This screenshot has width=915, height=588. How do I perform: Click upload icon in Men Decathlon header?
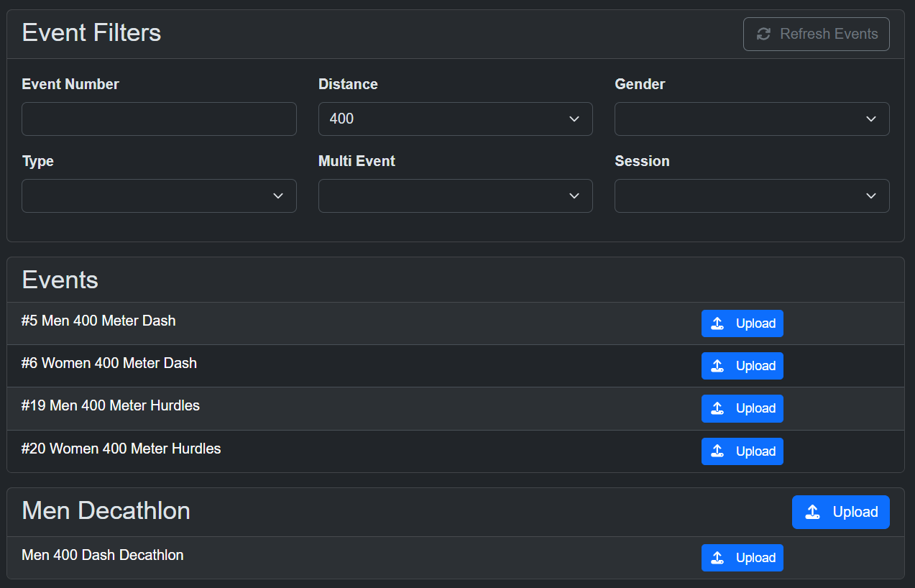click(x=813, y=512)
